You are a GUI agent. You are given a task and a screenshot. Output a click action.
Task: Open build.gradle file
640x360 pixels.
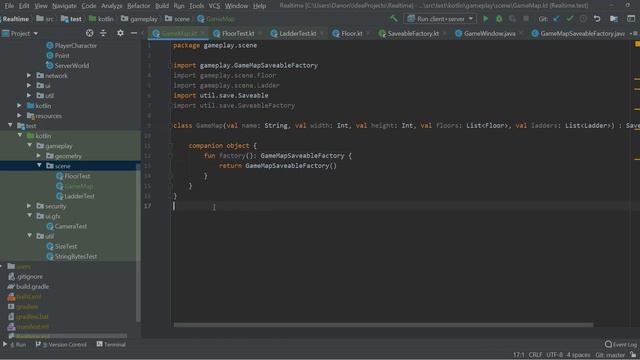pos(32,287)
